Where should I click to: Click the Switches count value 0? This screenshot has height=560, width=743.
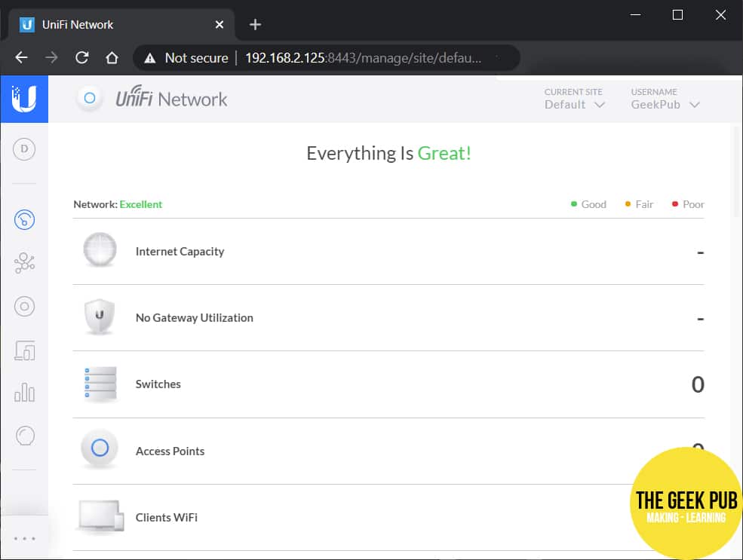(x=698, y=384)
